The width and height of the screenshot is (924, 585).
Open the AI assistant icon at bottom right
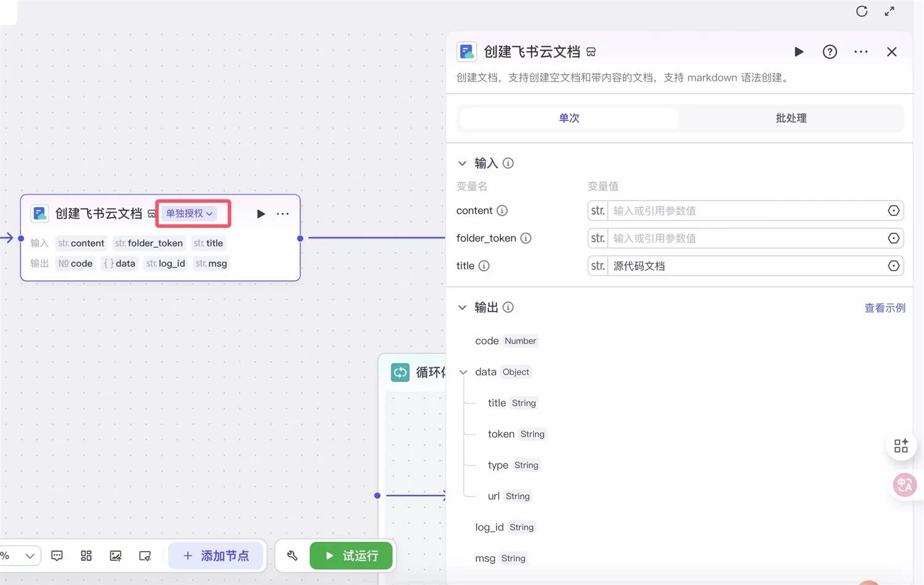click(904, 485)
